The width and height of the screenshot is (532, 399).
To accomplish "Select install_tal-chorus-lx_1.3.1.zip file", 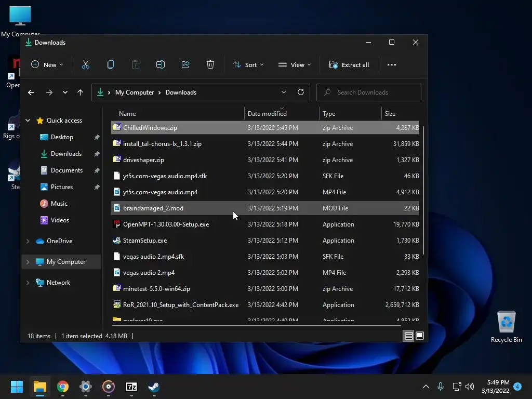I will (x=264, y=144).
